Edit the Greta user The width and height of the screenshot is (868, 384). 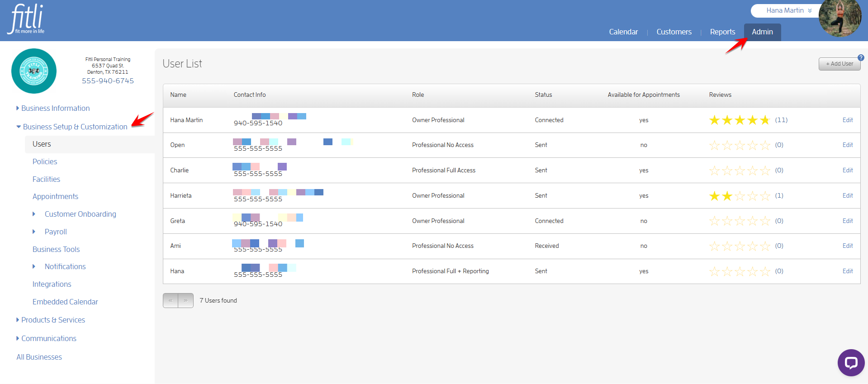pos(848,221)
